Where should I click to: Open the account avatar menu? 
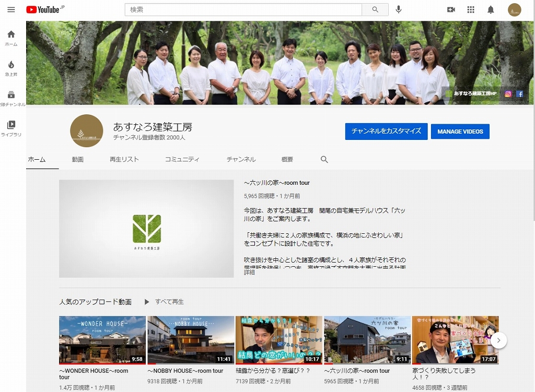point(514,9)
